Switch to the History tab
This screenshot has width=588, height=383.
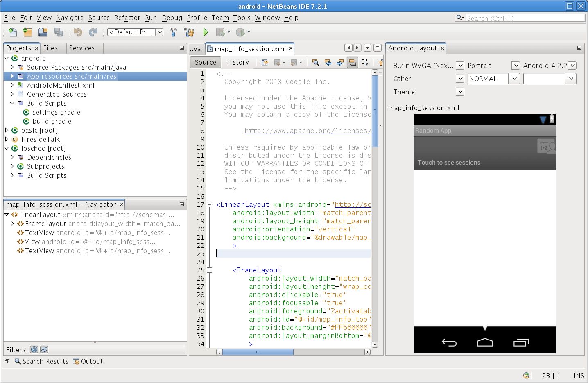[237, 62]
